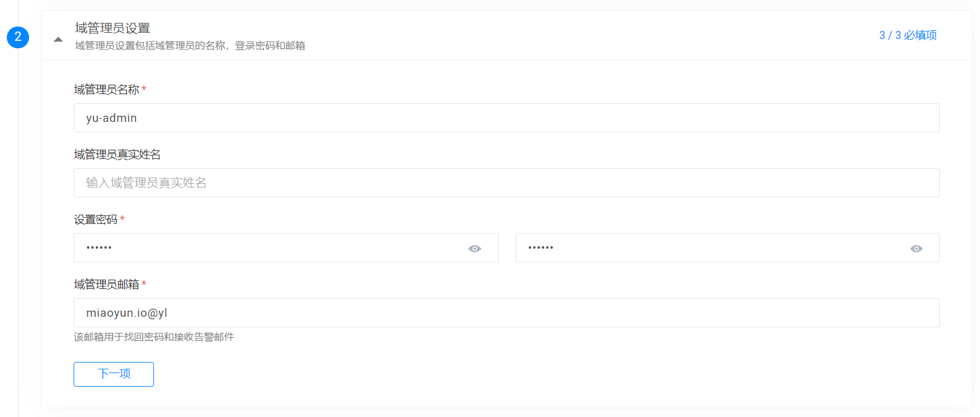The image size is (980, 417).
Task: Click the 域管理员真实姓名 field label
Action: pos(117,155)
